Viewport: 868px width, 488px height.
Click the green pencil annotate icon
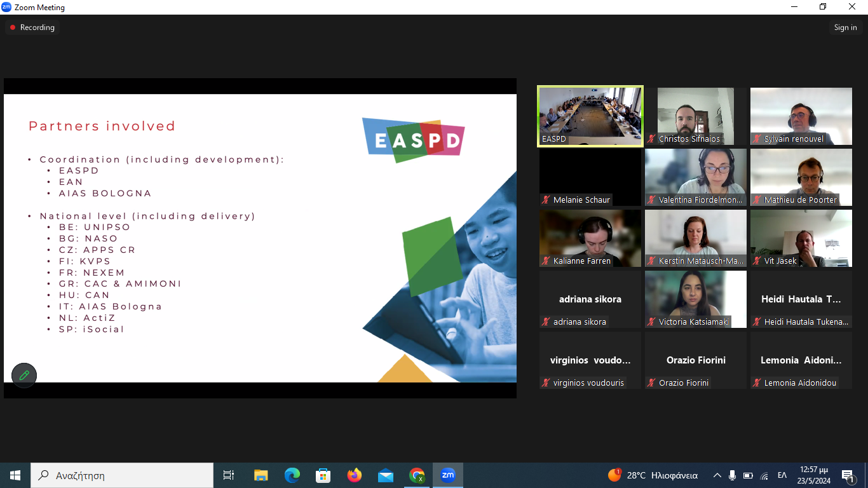coord(24,375)
